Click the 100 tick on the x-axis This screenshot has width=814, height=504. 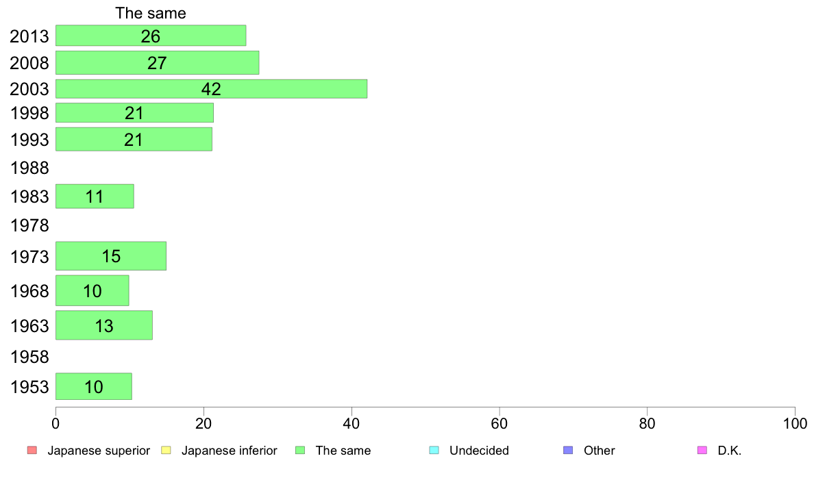point(795,424)
